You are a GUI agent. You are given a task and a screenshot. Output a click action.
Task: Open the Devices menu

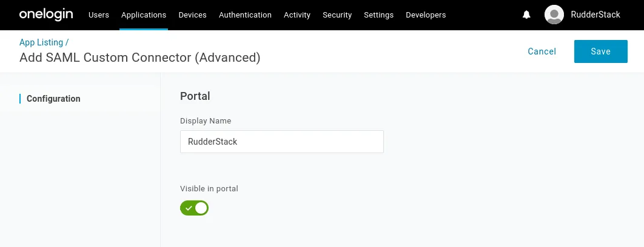(x=193, y=15)
